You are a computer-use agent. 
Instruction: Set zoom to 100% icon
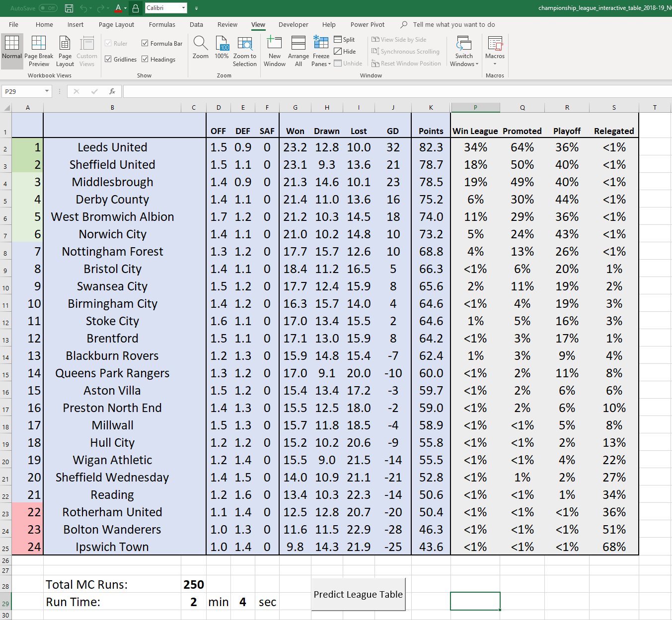[x=222, y=43]
